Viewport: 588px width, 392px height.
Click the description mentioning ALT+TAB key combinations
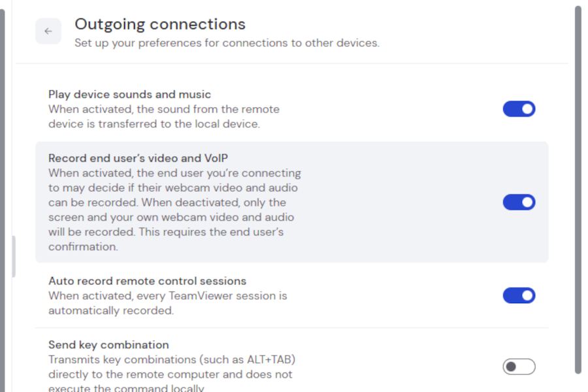click(x=172, y=367)
